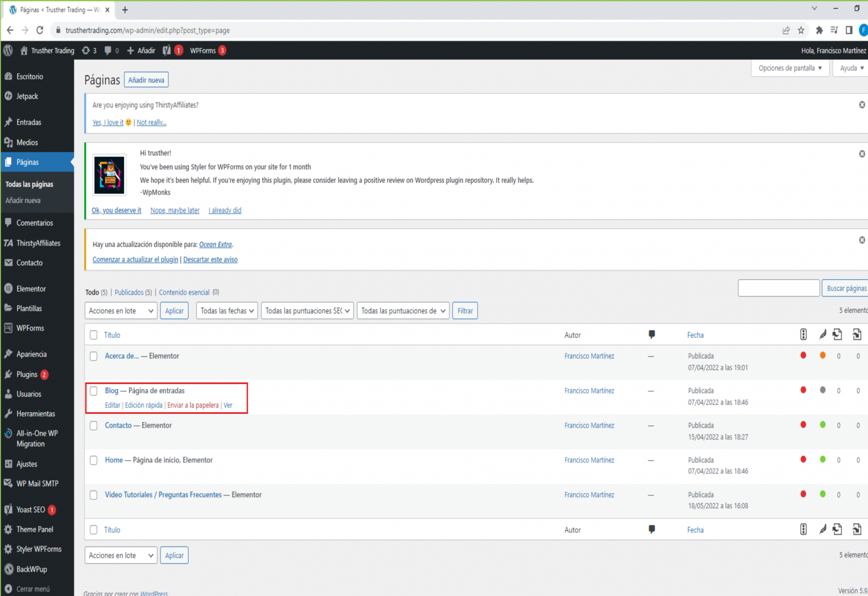Open comments bubble in admin bar

click(x=111, y=50)
